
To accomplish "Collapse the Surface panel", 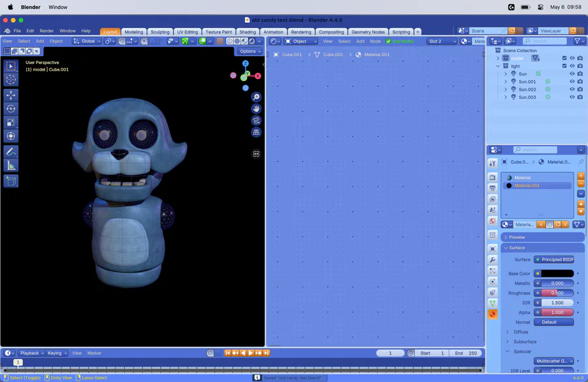I will coord(542,247).
